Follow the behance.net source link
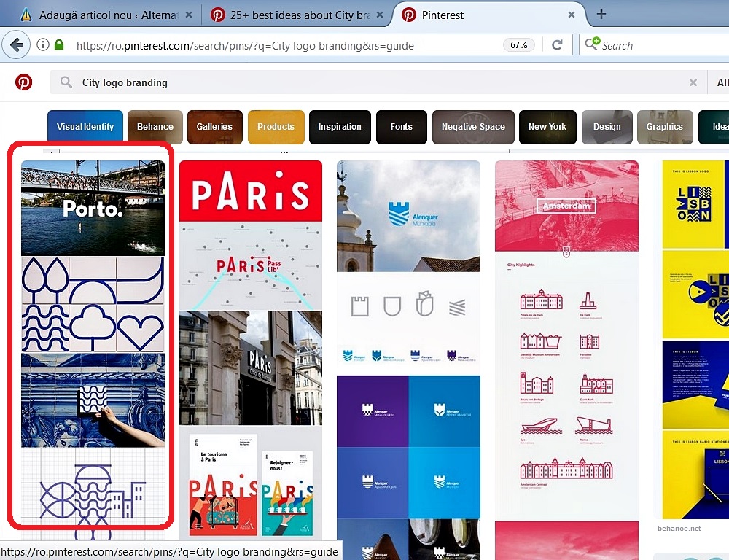 679,528
